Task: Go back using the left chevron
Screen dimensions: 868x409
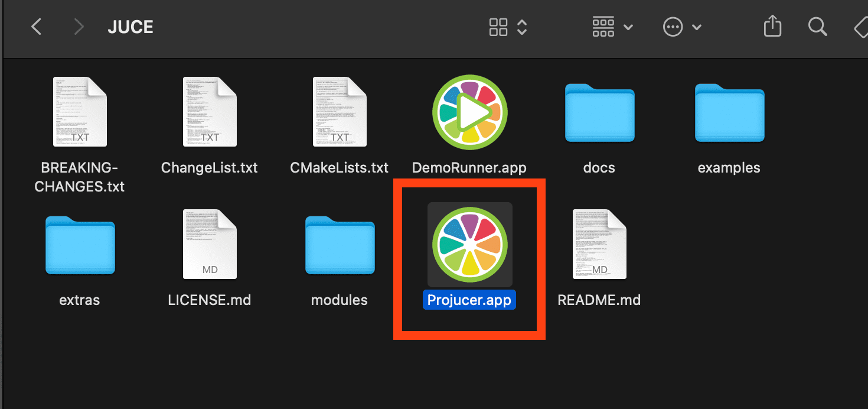Action: [x=37, y=27]
